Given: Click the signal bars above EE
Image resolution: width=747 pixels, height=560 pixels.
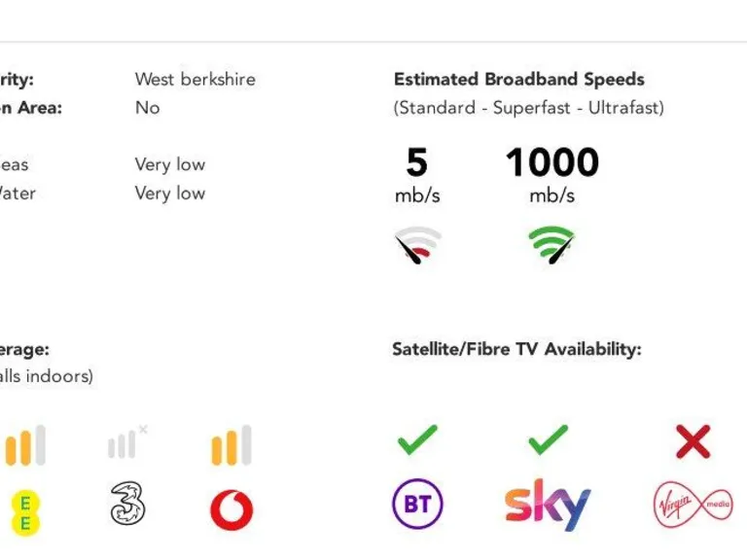Looking at the screenshot, I should [x=25, y=445].
